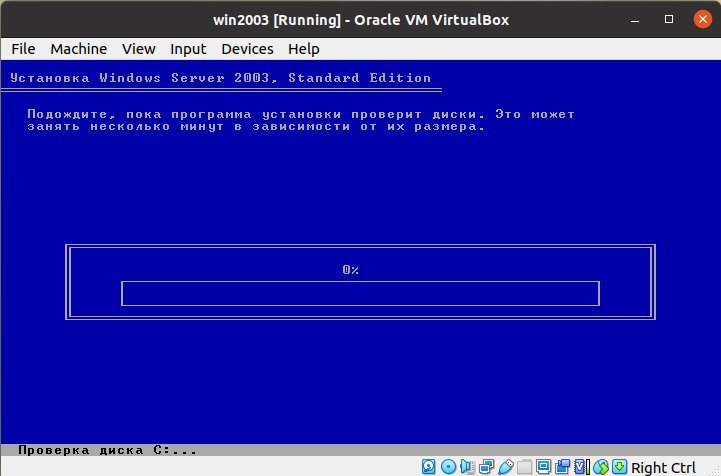
Task: Open the Input menu
Action: point(188,49)
